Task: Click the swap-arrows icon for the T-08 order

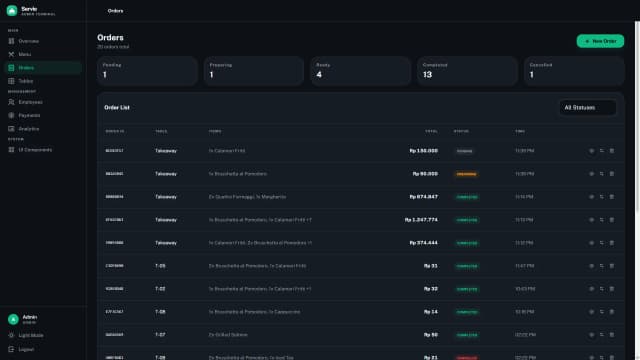Action: tap(602, 312)
